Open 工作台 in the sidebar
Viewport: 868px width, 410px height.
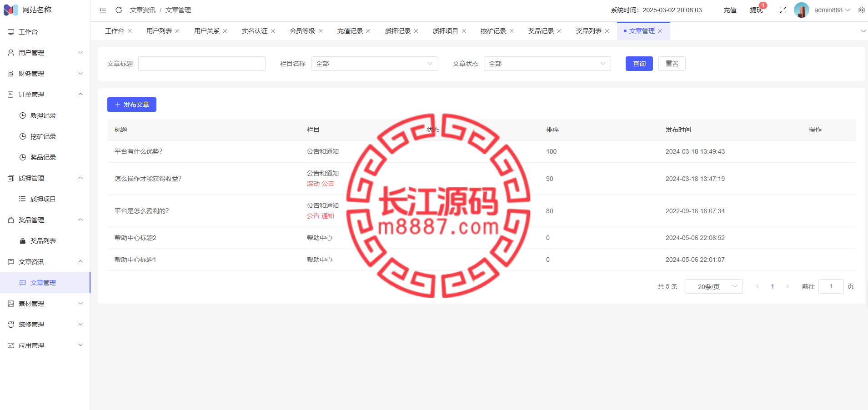point(45,32)
